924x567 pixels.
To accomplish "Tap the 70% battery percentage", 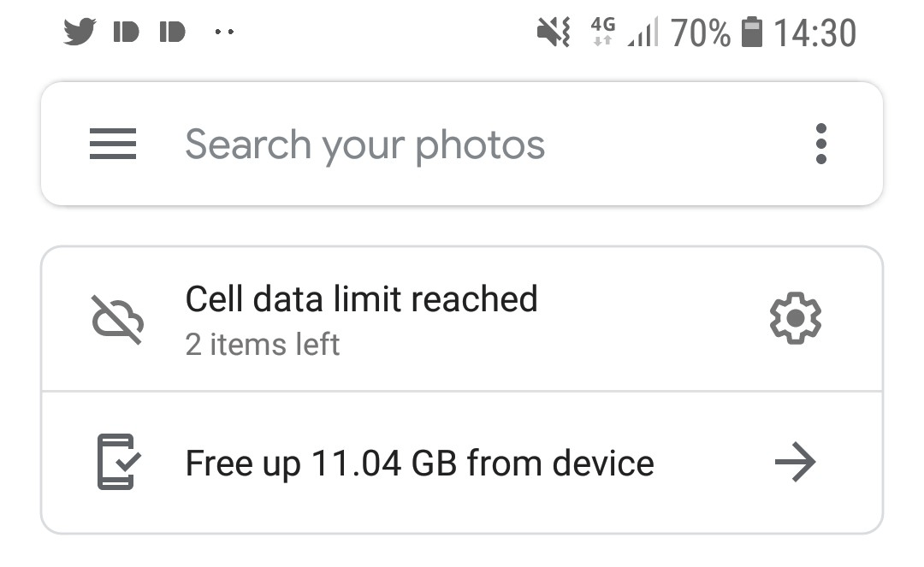I will (x=701, y=32).
